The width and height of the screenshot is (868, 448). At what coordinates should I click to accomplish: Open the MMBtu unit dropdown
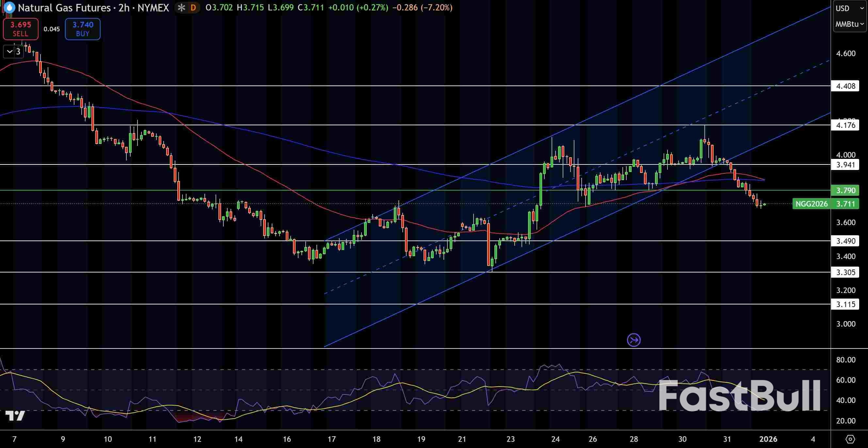click(849, 24)
